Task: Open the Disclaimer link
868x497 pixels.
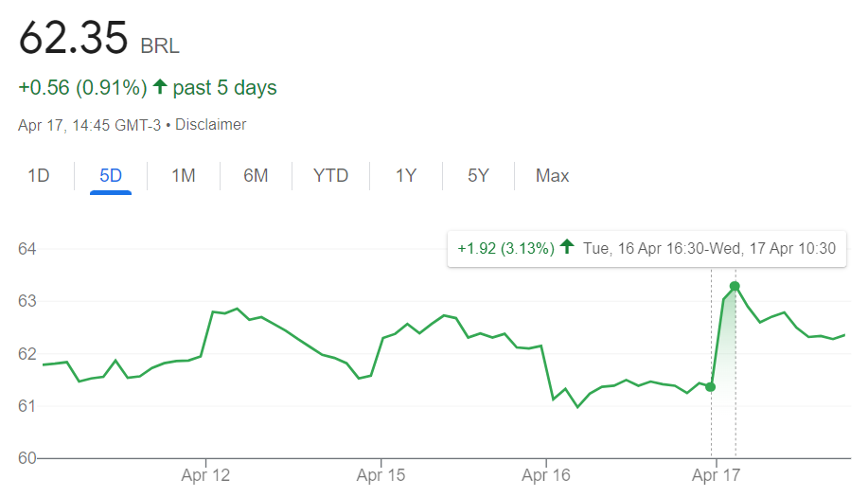Action: [210, 125]
